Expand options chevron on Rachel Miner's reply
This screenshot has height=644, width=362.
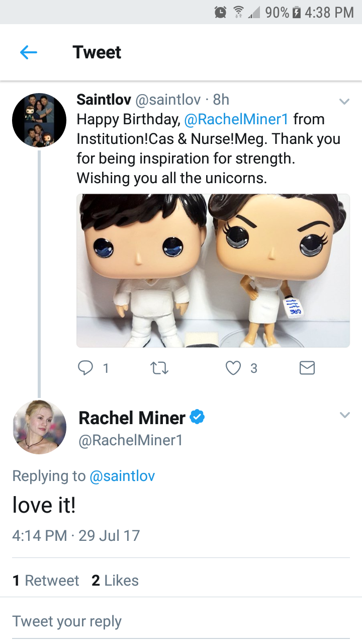(344, 416)
